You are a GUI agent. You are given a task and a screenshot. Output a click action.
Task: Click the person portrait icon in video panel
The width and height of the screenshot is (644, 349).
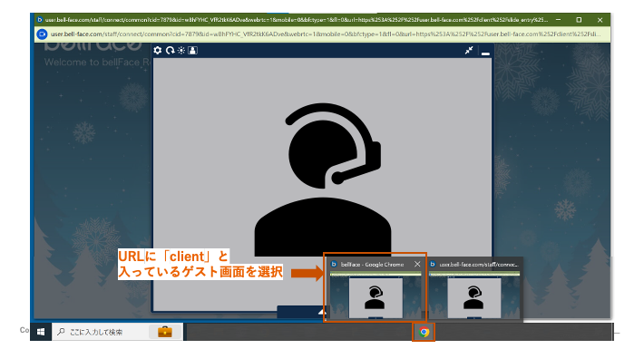coord(192,50)
